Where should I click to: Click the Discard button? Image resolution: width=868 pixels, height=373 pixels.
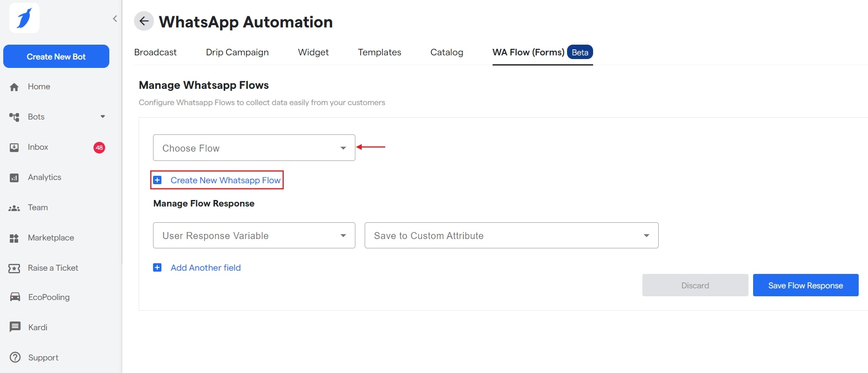pyautogui.click(x=695, y=285)
